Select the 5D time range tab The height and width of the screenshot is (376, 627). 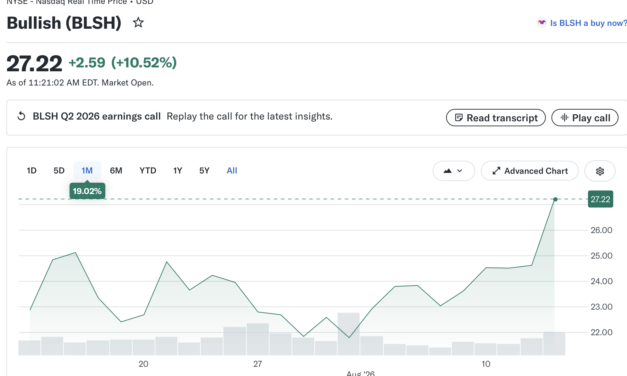coord(59,170)
